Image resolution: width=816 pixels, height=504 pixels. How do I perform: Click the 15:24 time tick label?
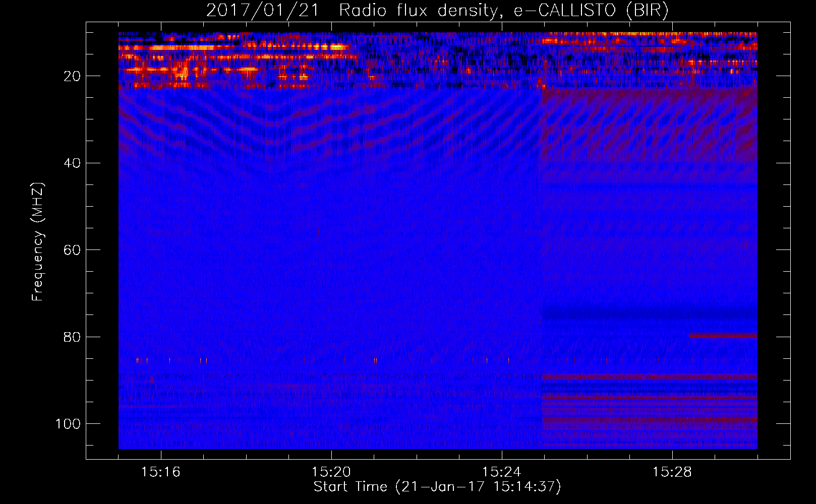coord(502,472)
